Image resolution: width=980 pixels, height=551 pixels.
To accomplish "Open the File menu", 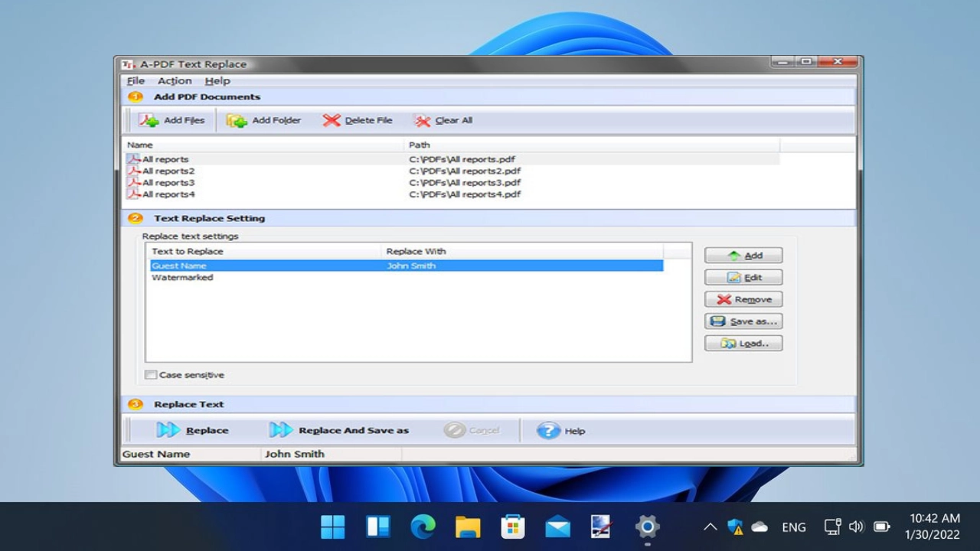I will pos(136,80).
